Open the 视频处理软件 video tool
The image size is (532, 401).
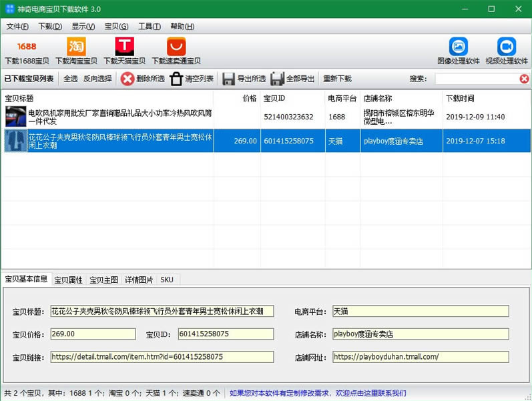(507, 47)
